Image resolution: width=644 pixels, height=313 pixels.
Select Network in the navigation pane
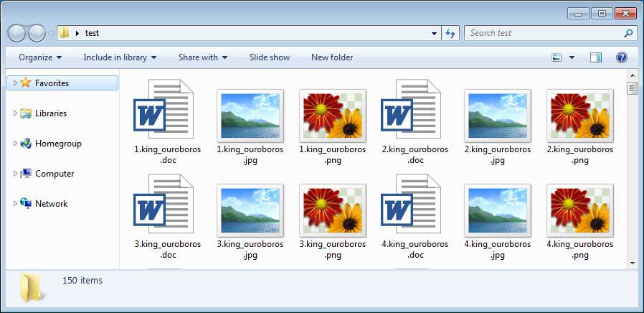[52, 204]
